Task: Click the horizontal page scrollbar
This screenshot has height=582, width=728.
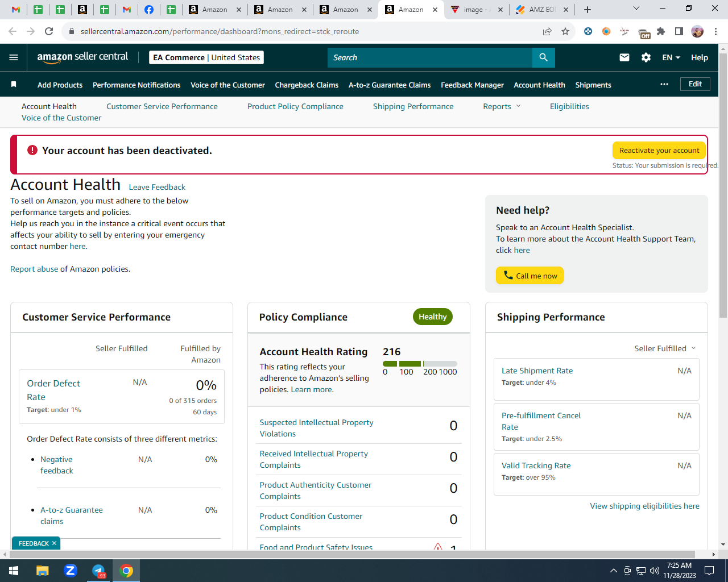Action: point(351,554)
